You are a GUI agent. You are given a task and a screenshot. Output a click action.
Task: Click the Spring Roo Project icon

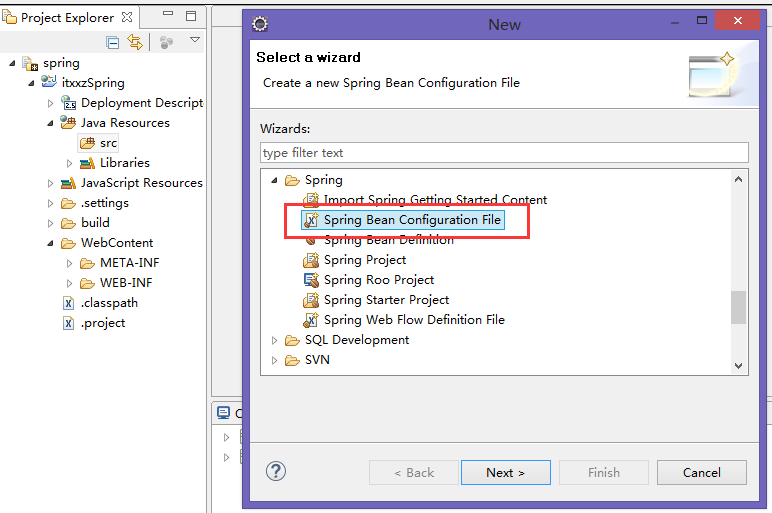(311, 280)
